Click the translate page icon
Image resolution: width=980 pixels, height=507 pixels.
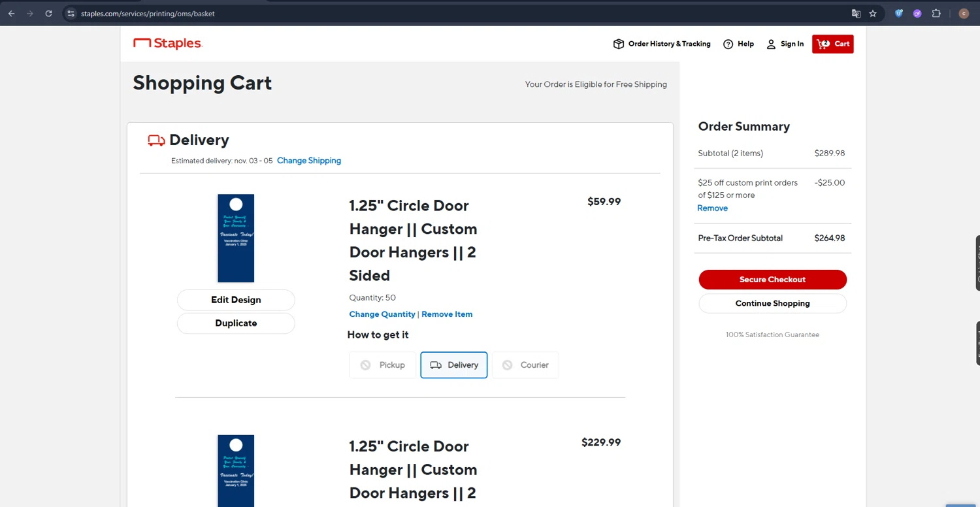856,13
